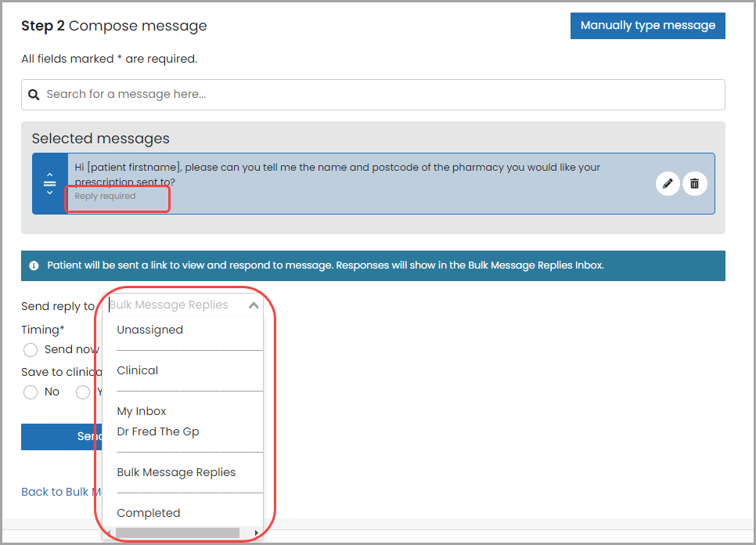
Task: Choose No for save to clinical record
Action: 31,392
